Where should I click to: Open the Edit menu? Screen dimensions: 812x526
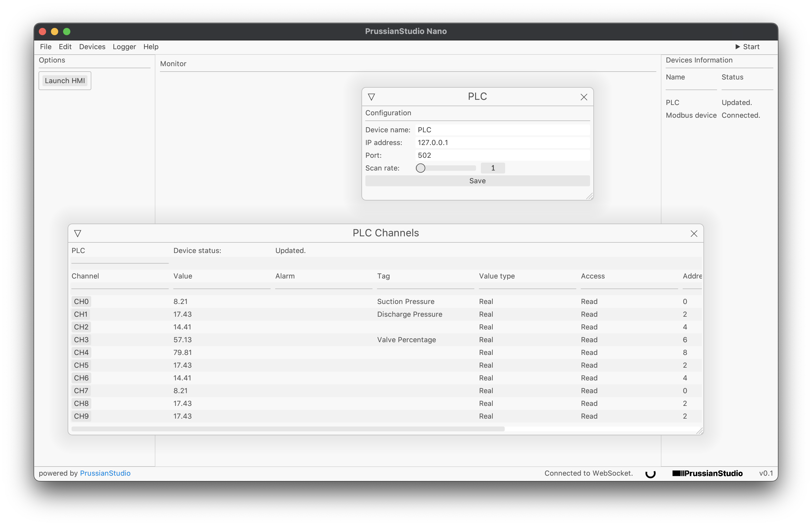coord(65,47)
